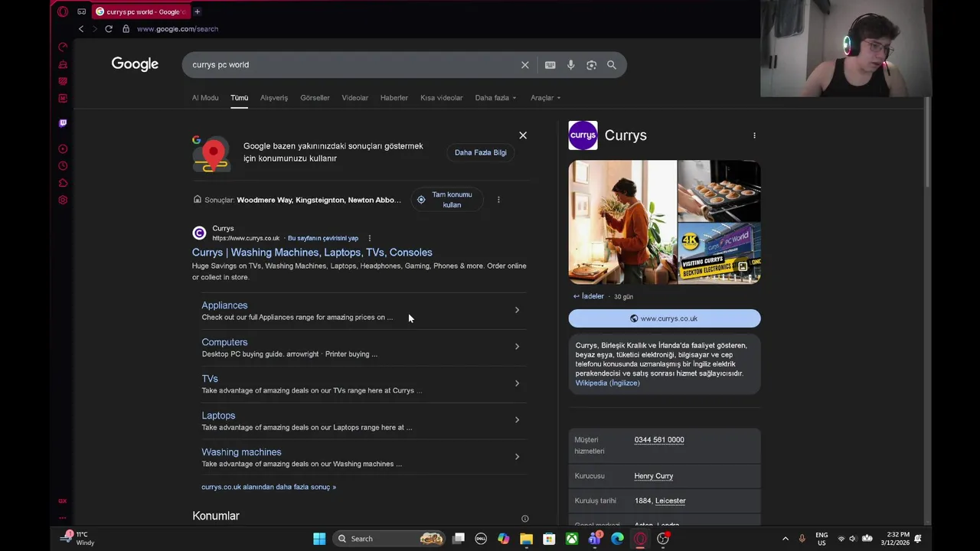Screen dimensions: 980x551
Task: Open Windows Start menu
Action: coord(319,539)
